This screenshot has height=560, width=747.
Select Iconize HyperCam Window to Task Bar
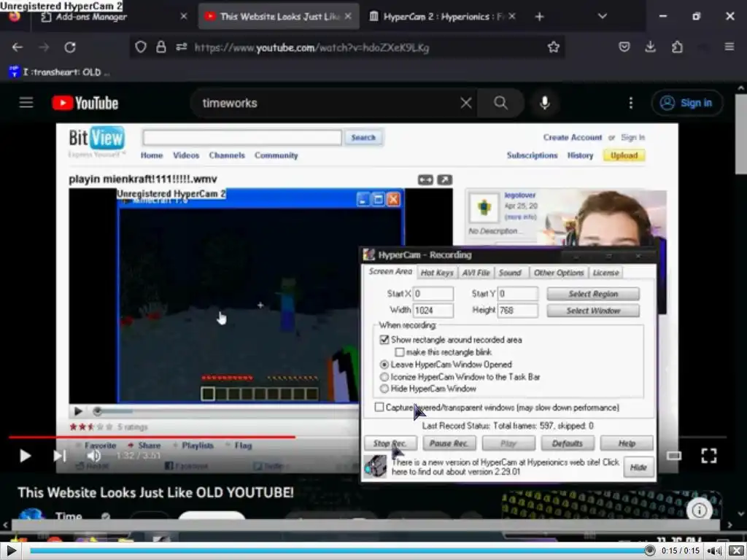[384, 377]
